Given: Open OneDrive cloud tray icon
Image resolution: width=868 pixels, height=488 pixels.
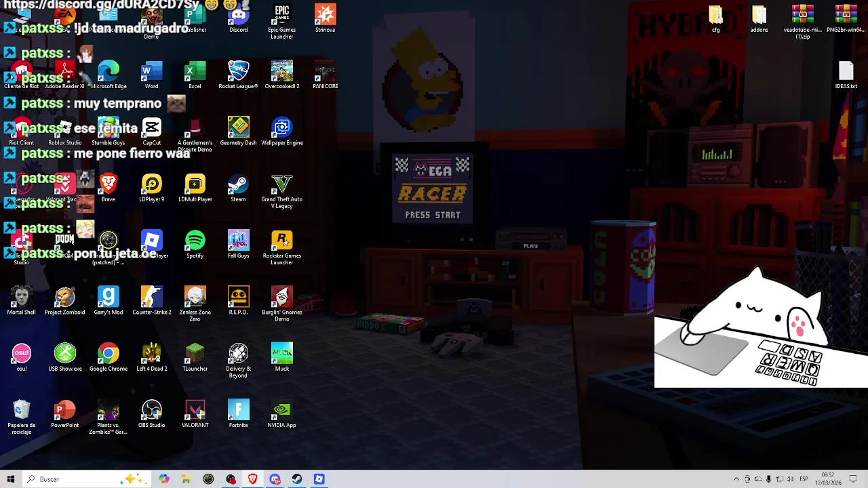Looking at the screenshot, I should (x=758, y=479).
